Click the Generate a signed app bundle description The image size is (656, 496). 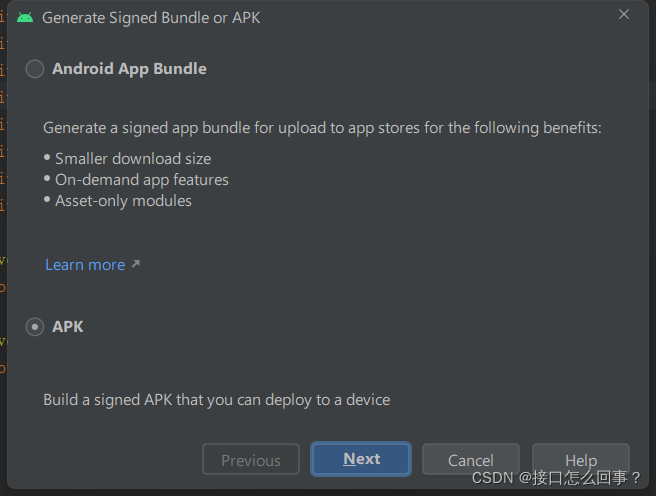(322, 128)
